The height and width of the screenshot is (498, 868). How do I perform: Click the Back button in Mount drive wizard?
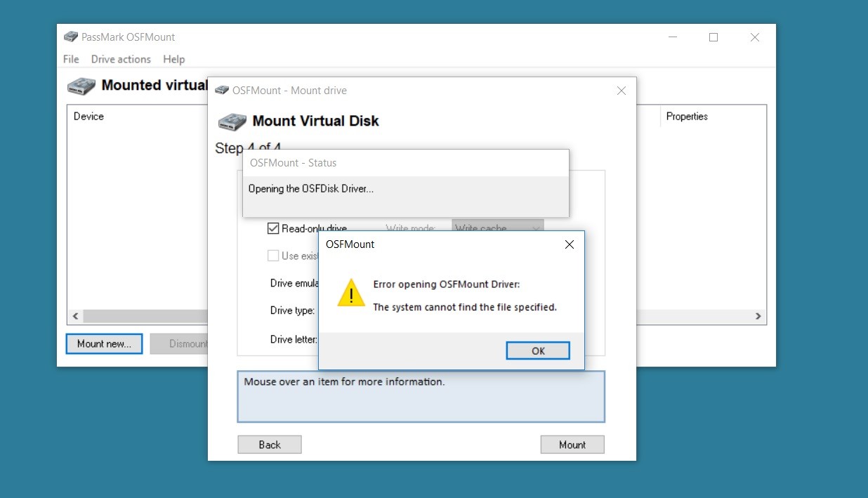pos(270,445)
